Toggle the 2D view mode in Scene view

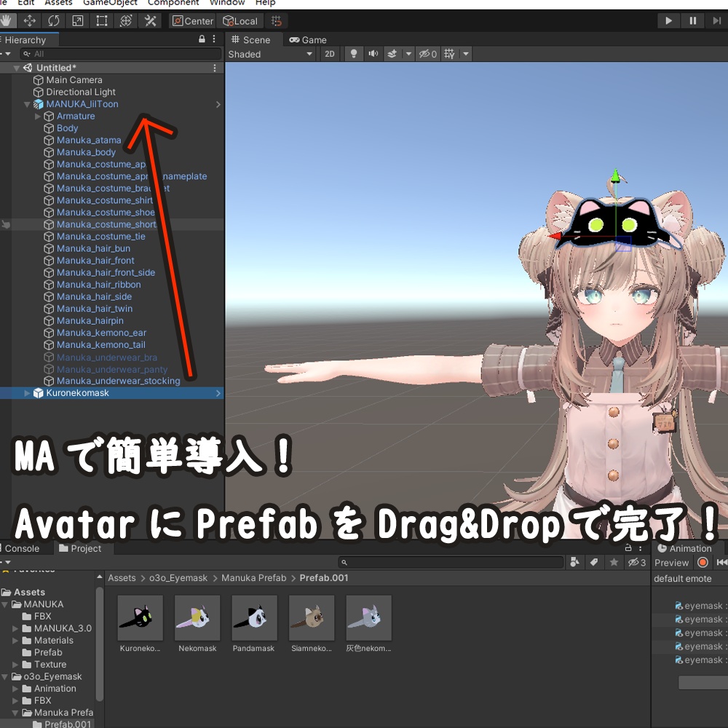329,53
